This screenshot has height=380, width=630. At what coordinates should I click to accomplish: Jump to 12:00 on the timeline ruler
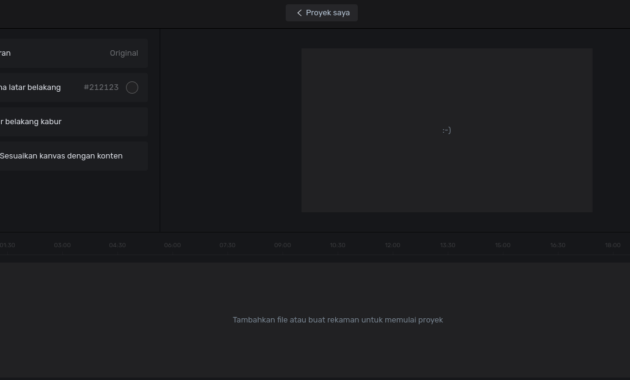coord(393,245)
